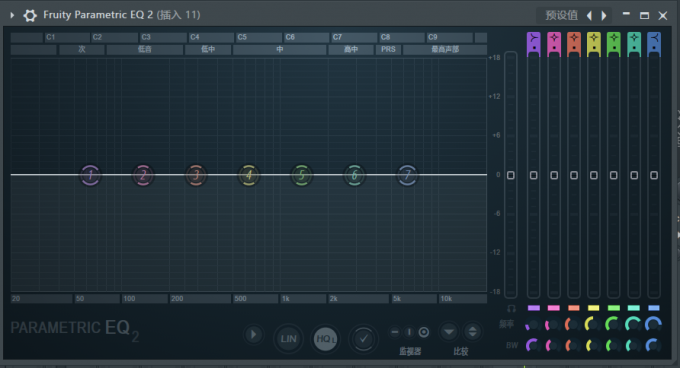
Task: Click the yellow band 4 color swatch
Action: [x=594, y=308]
